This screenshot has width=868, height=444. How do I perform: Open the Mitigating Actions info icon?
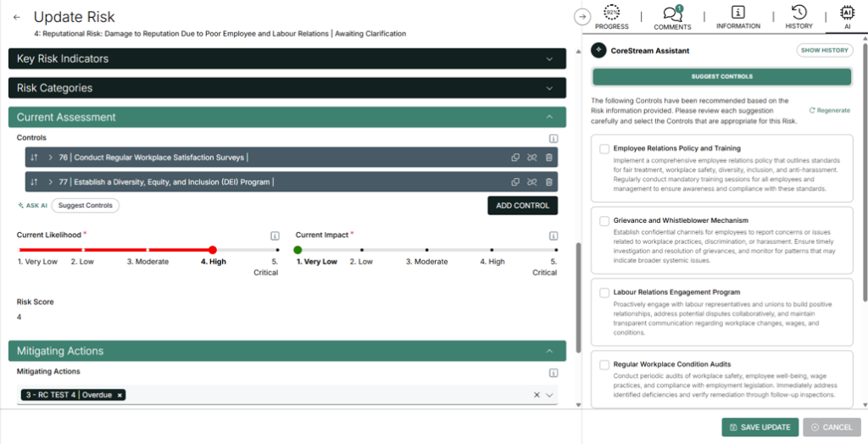(553, 373)
